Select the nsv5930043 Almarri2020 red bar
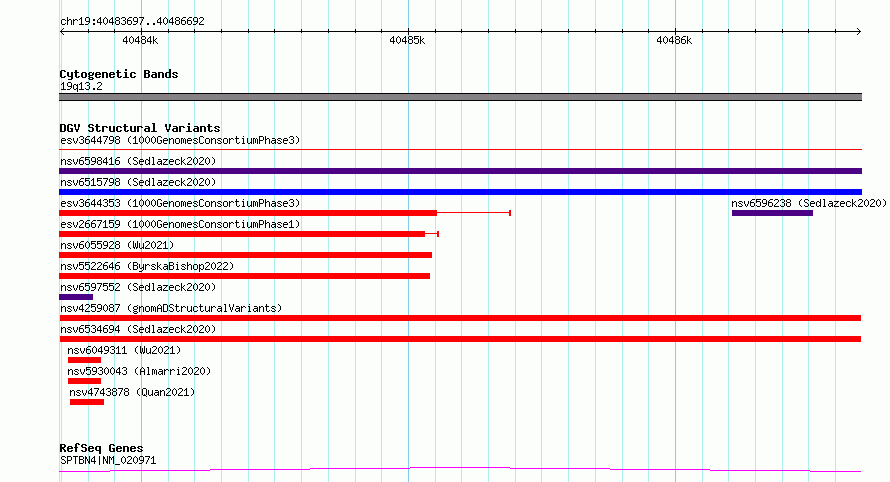Screen dimensions: 890x482 tap(84, 381)
